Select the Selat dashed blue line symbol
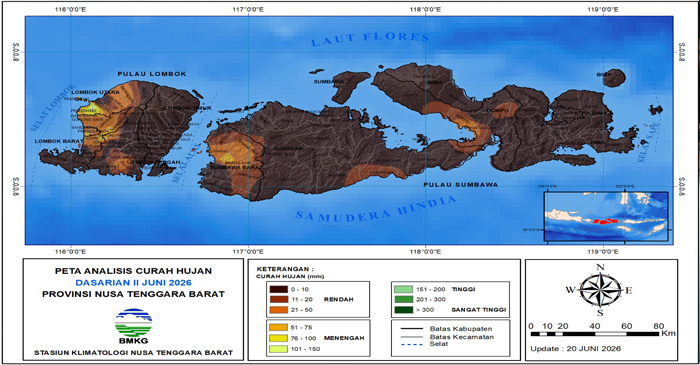The width and height of the screenshot is (700, 365). pyautogui.click(x=412, y=344)
